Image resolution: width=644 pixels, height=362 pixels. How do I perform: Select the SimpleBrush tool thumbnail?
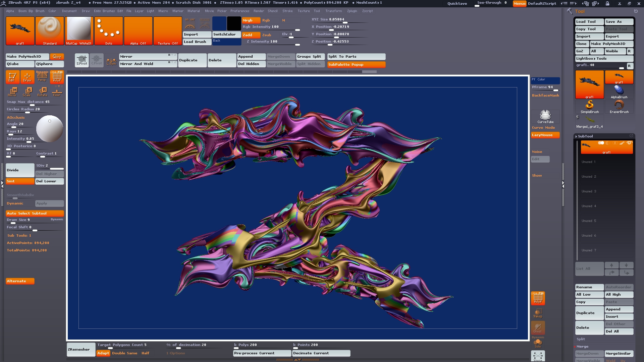coord(589,107)
